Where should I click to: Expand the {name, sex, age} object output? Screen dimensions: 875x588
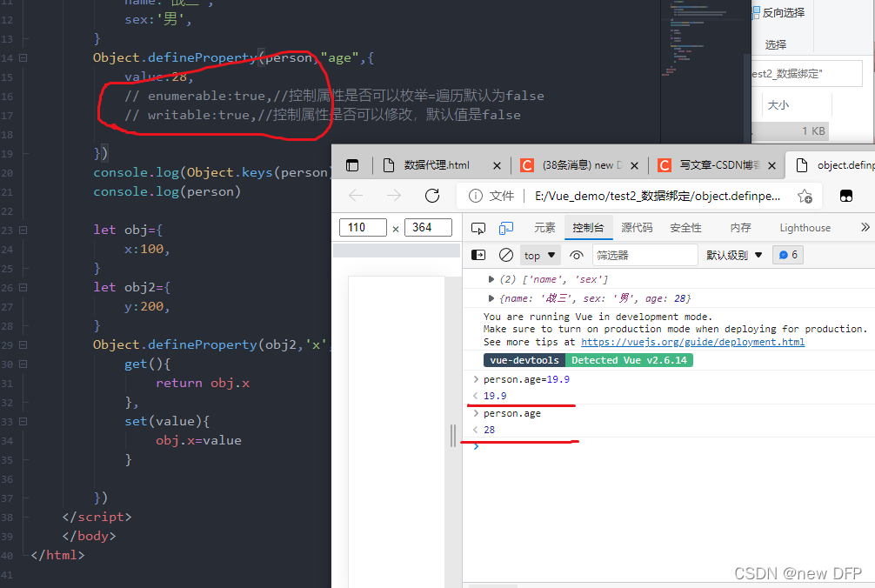point(491,297)
